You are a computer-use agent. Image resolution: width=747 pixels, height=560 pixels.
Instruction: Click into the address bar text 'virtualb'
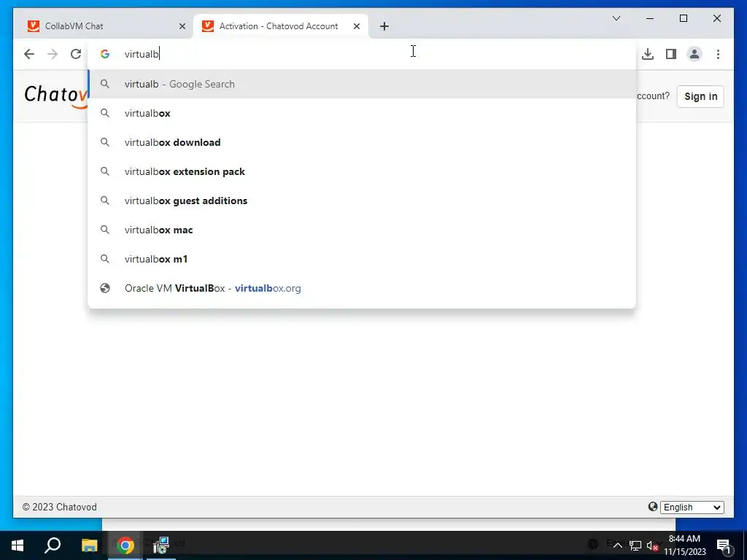pyautogui.click(x=142, y=54)
